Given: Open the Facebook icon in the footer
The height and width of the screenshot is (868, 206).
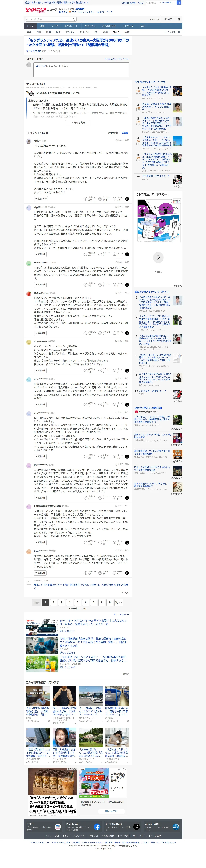Looking at the screenshot, I should pos(97,826).
